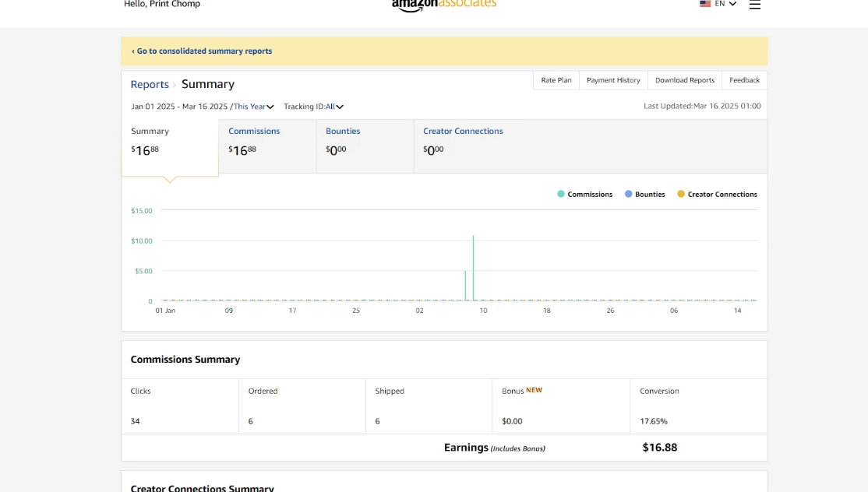
Task: Click the shorter commission bar in chart
Action: 465,286
